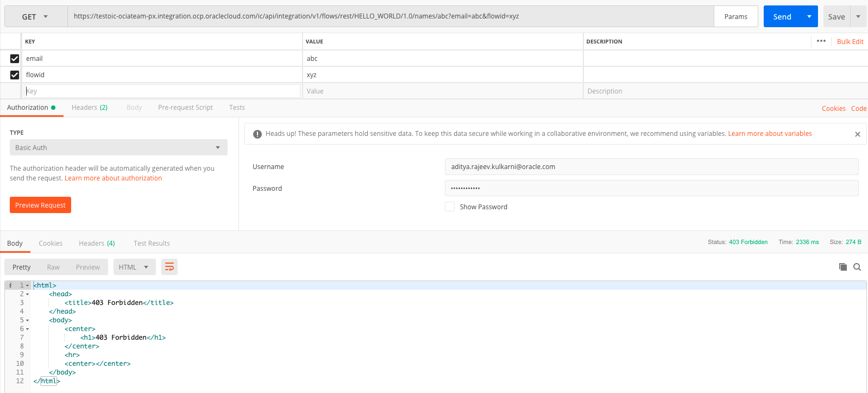The height and width of the screenshot is (393, 868).
Task: Switch to Pretty response view
Action: click(x=22, y=267)
